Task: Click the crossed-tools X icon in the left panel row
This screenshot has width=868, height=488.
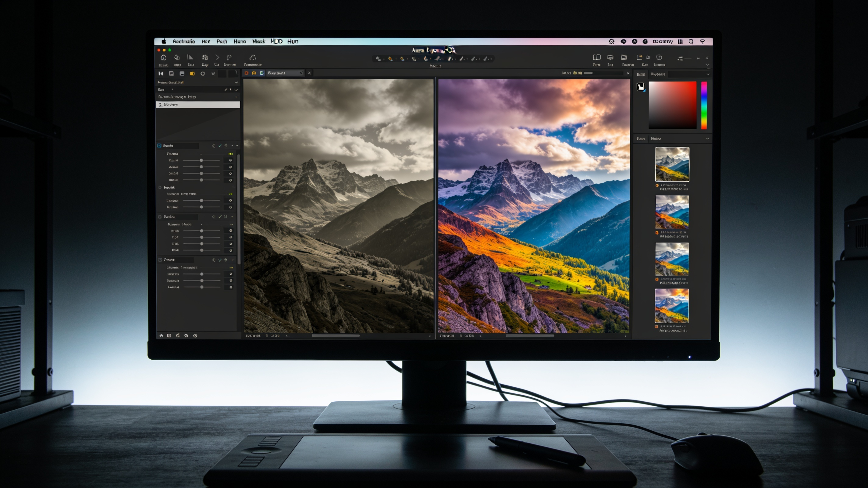Action: point(213,74)
